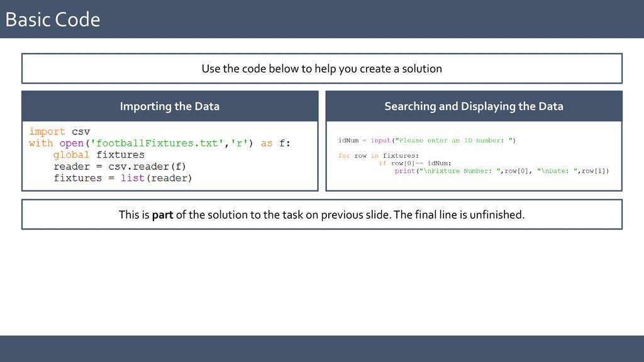Select the 'Please enter an ID number' string
Screen dimensions: 644x362
[x=454, y=140]
